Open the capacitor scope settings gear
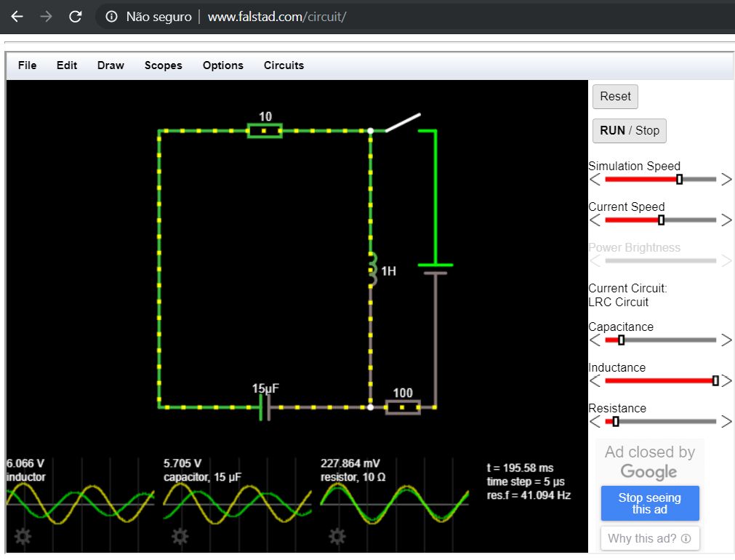This screenshot has width=735, height=560. tap(180, 537)
